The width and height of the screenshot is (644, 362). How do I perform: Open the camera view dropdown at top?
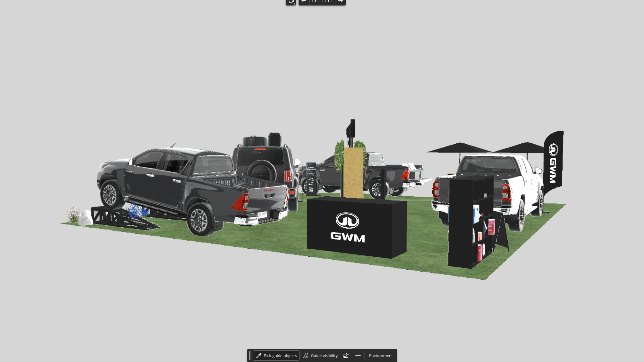click(x=290, y=2)
